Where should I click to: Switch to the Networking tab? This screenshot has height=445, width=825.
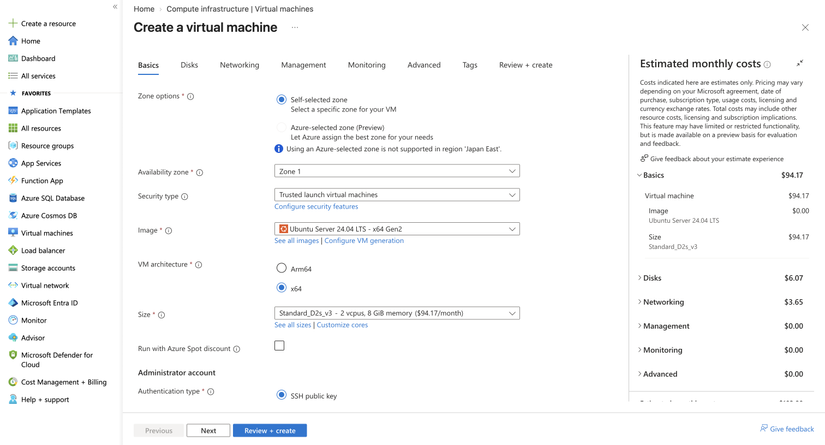pyautogui.click(x=239, y=65)
